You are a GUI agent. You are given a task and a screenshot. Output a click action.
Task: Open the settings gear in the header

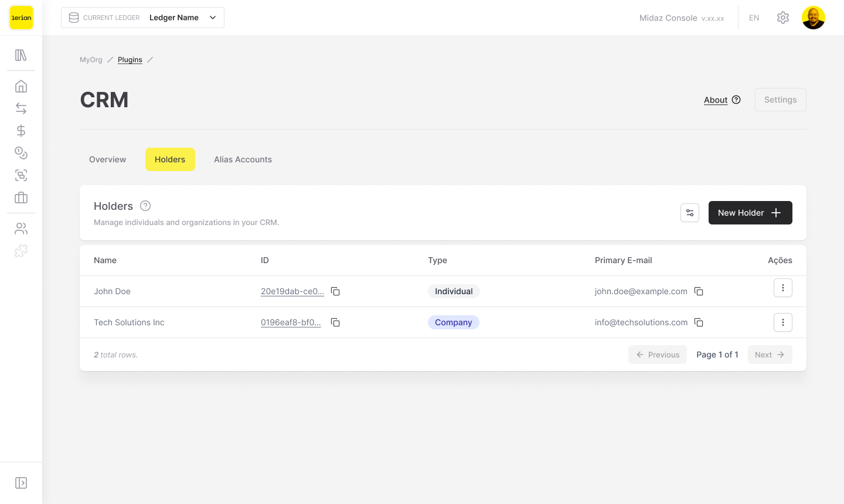(x=783, y=18)
